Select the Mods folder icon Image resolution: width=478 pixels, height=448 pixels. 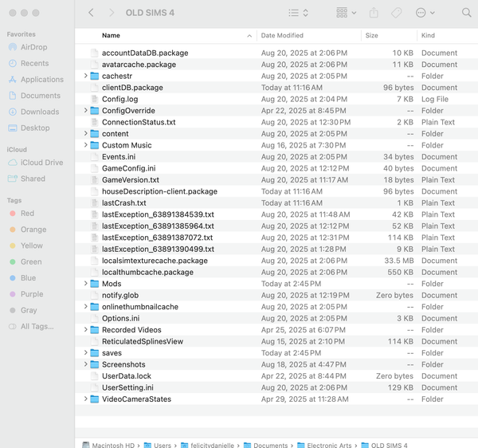tap(95, 284)
